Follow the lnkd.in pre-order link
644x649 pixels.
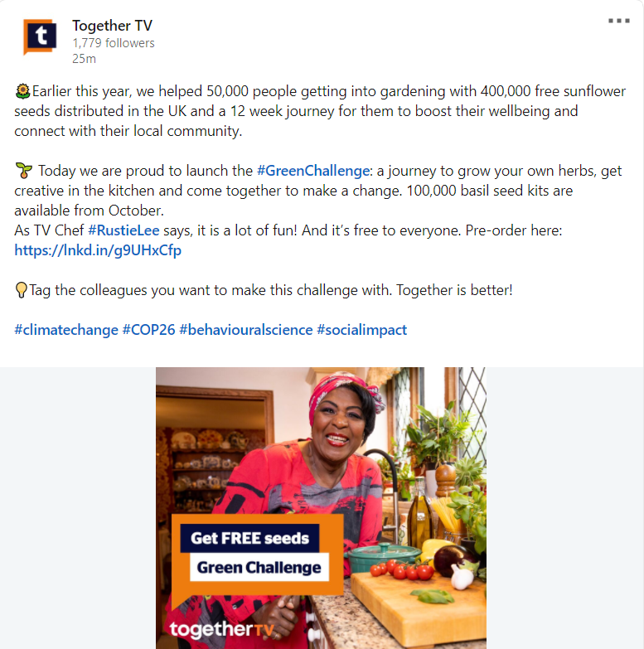pyautogui.click(x=98, y=250)
